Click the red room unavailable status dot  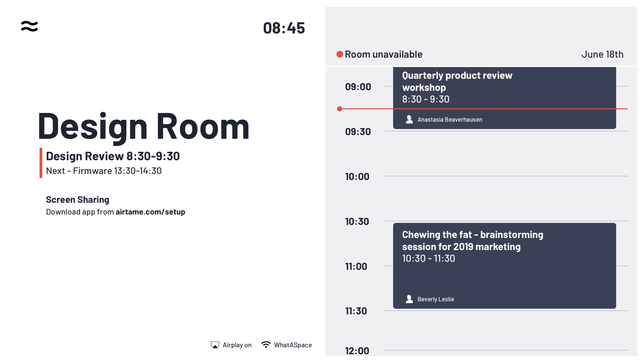340,54
